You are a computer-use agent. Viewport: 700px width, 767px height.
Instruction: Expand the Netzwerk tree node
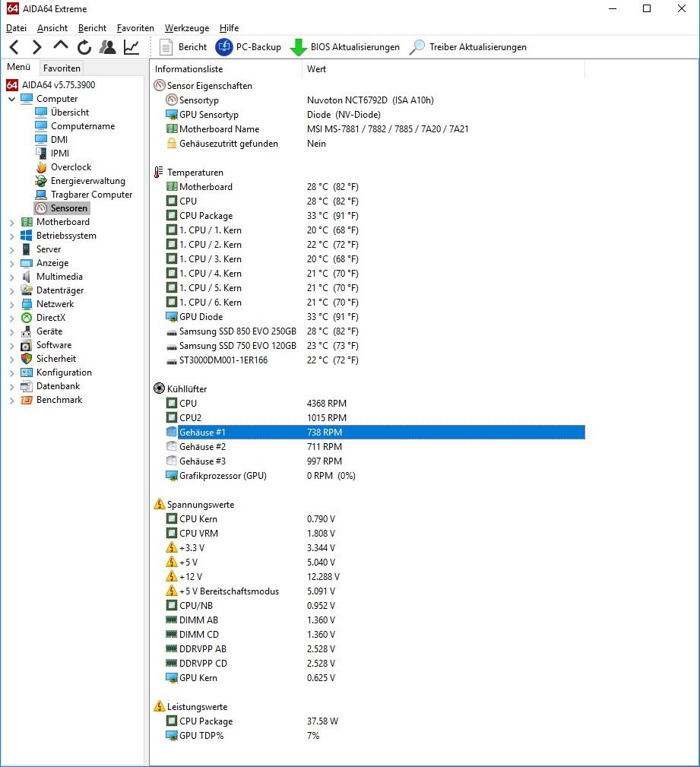(11, 304)
